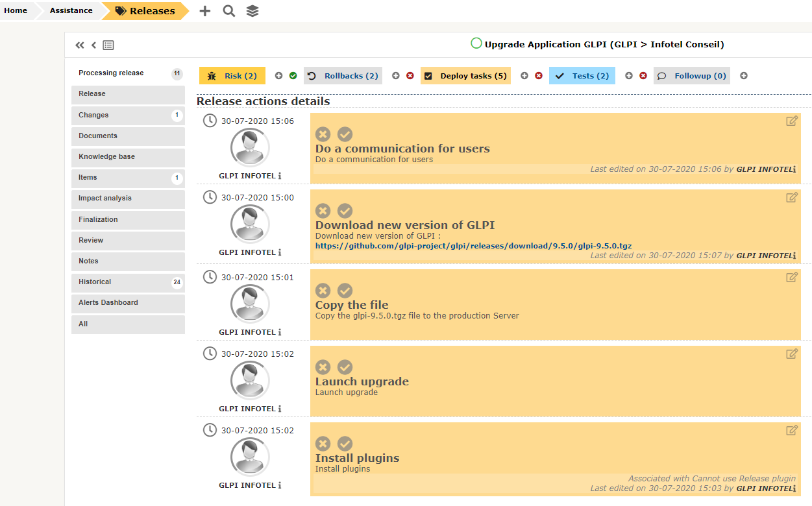
Task: Select Processing release in sidebar
Action: tap(128, 73)
